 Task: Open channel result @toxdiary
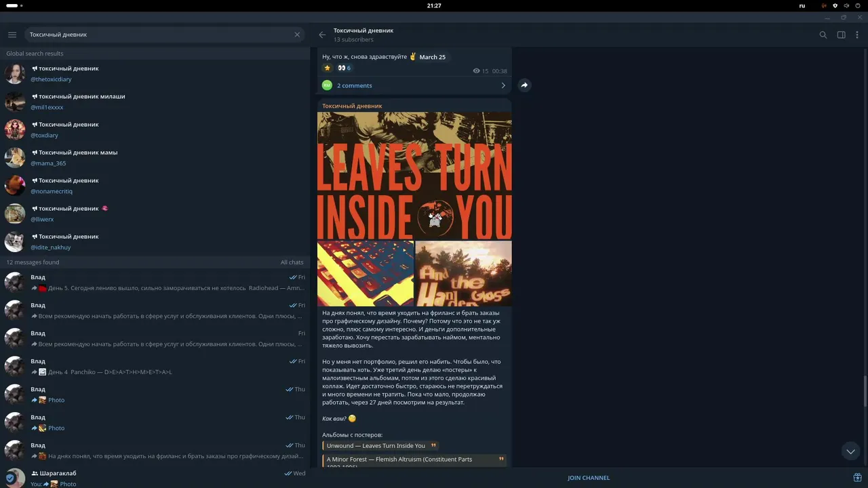tap(155, 129)
